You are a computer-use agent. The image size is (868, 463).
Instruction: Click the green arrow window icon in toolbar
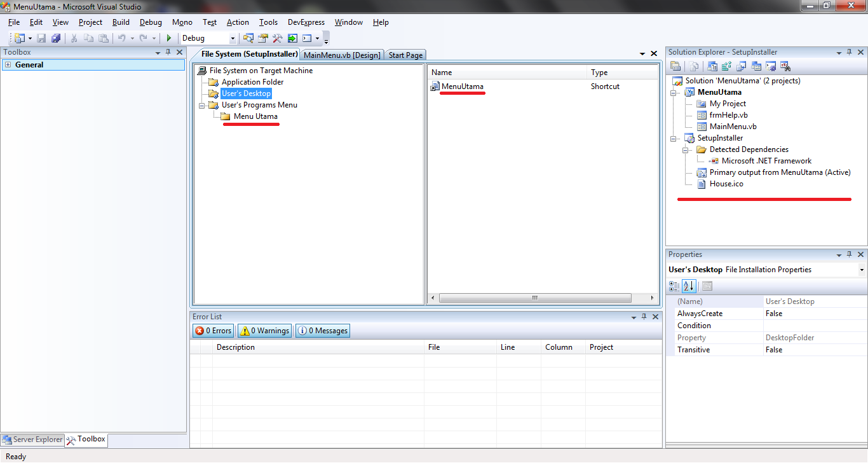293,38
